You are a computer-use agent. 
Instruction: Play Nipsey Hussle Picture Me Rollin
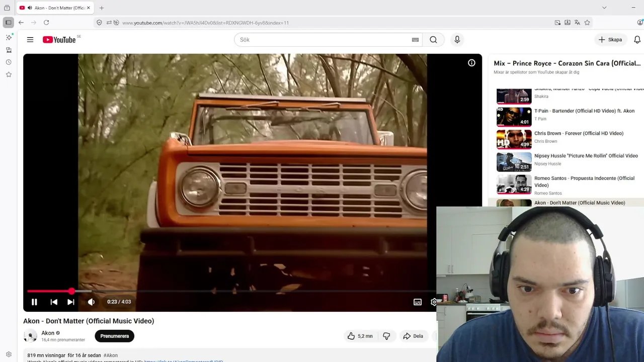pos(586,156)
